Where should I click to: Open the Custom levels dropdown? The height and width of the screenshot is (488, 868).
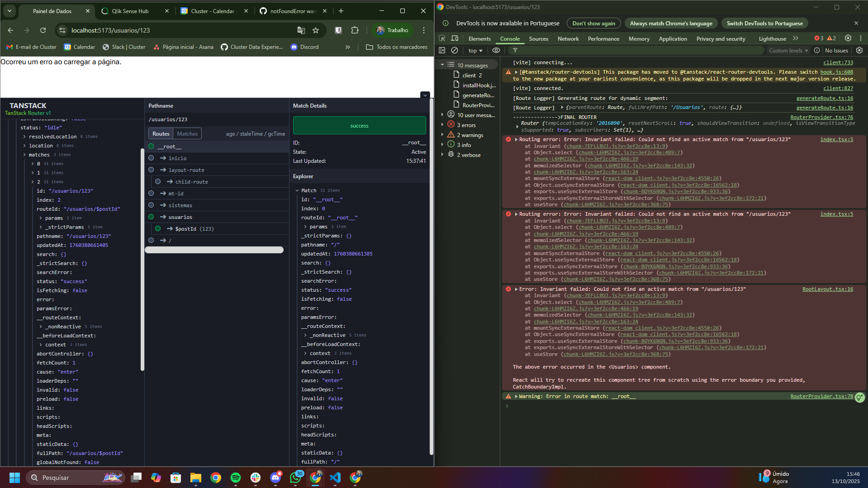788,50
